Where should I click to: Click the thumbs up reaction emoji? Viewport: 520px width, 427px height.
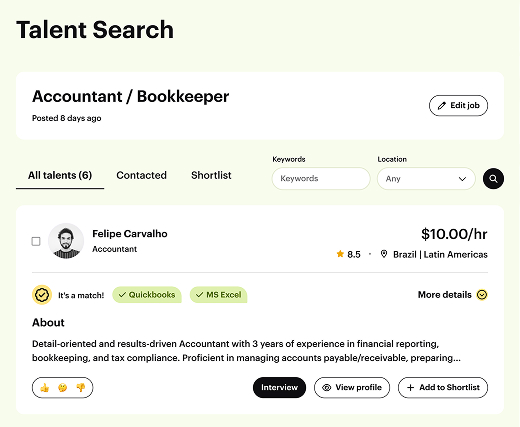[x=45, y=387]
